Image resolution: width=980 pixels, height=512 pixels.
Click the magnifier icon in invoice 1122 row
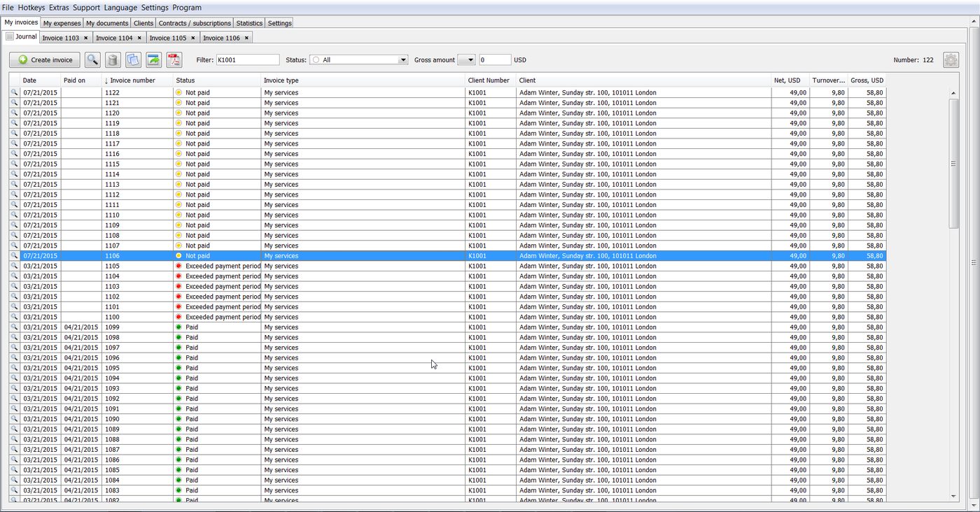14,92
